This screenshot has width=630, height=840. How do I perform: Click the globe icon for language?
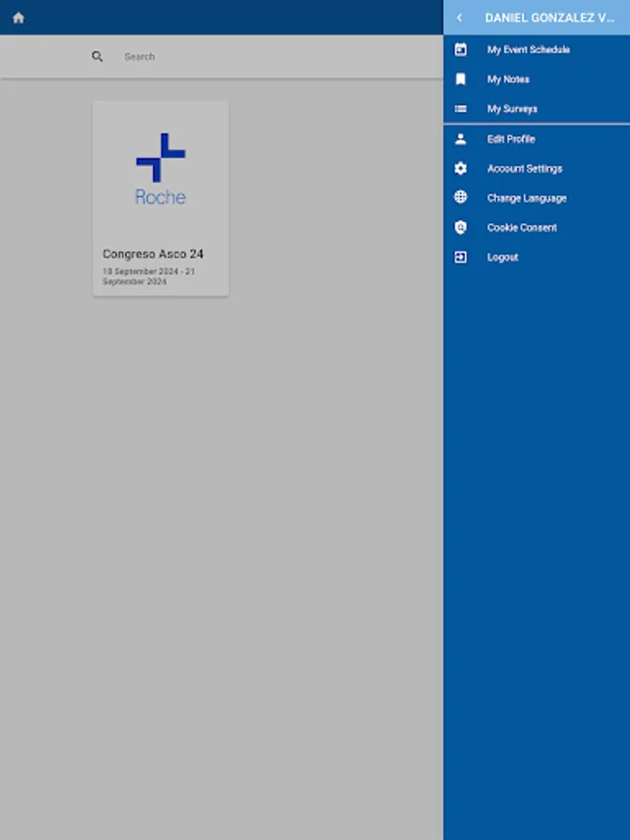[460, 197]
